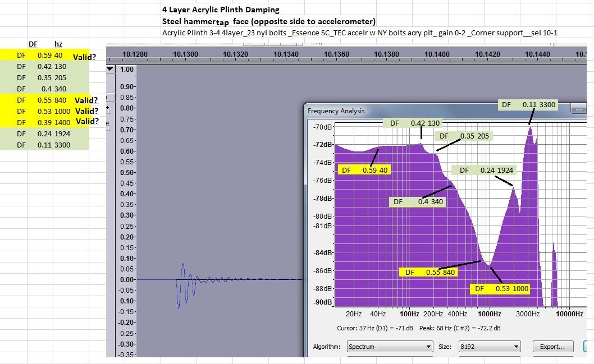Select the underlined DF column header cell
The height and width of the screenshot is (364, 594).
pyautogui.click(x=33, y=44)
